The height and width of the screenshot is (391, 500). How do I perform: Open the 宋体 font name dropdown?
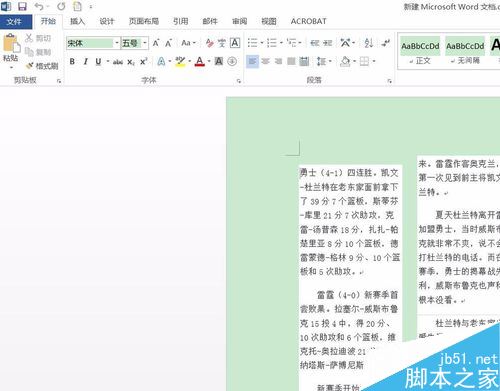point(117,43)
